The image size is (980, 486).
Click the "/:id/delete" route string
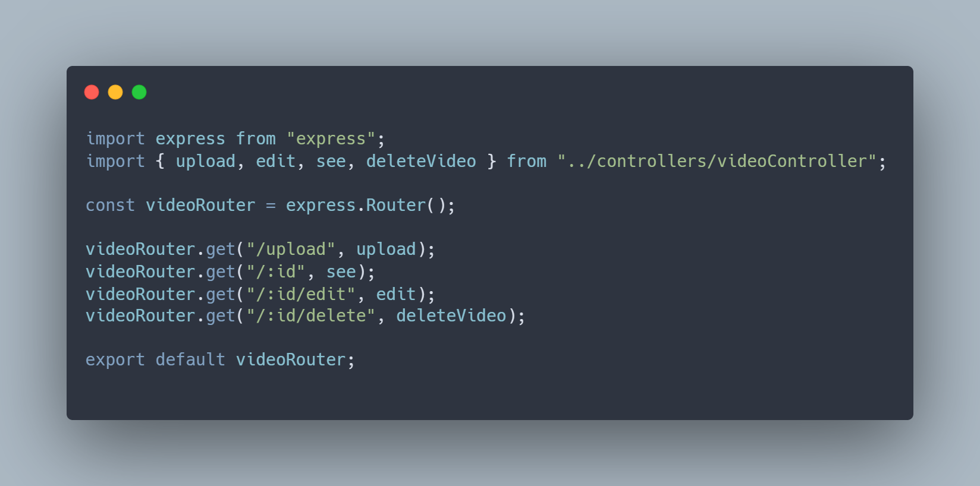[x=311, y=315]
